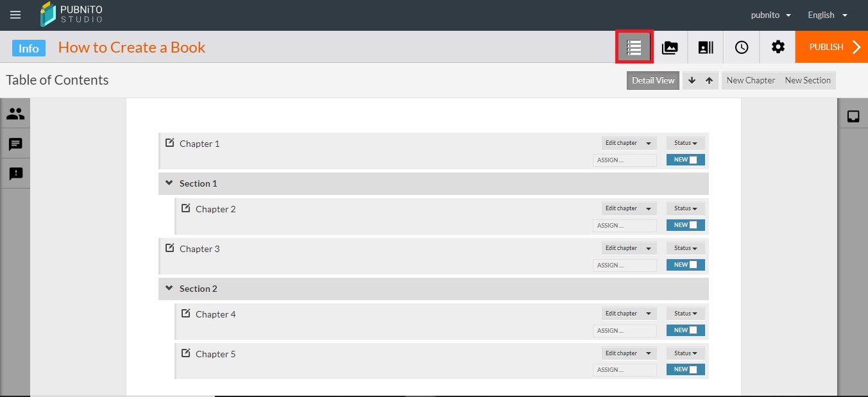Open the issue report sidebar icon
Image resolution: width=868 pixels, height=397 pixels.
coord(15,174)
